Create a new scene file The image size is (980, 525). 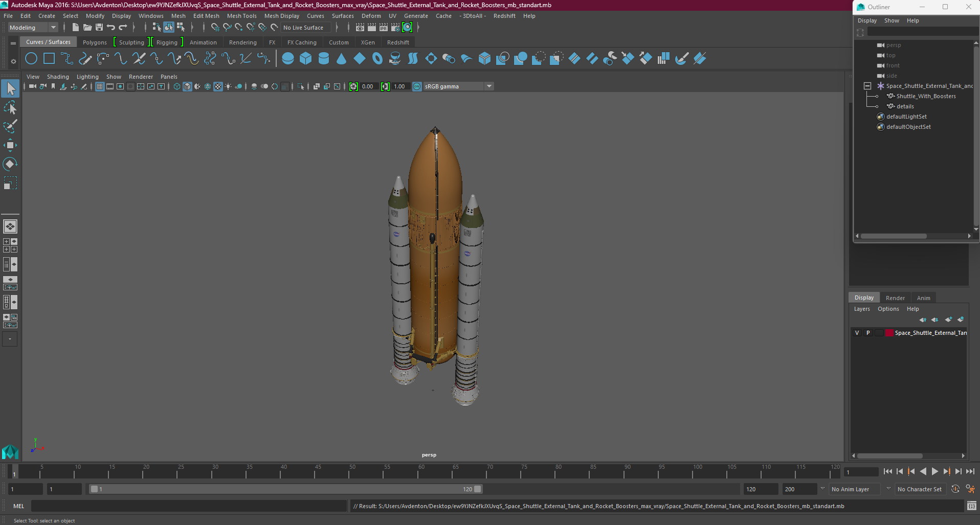pyautogui.click(x=76, y=28)
